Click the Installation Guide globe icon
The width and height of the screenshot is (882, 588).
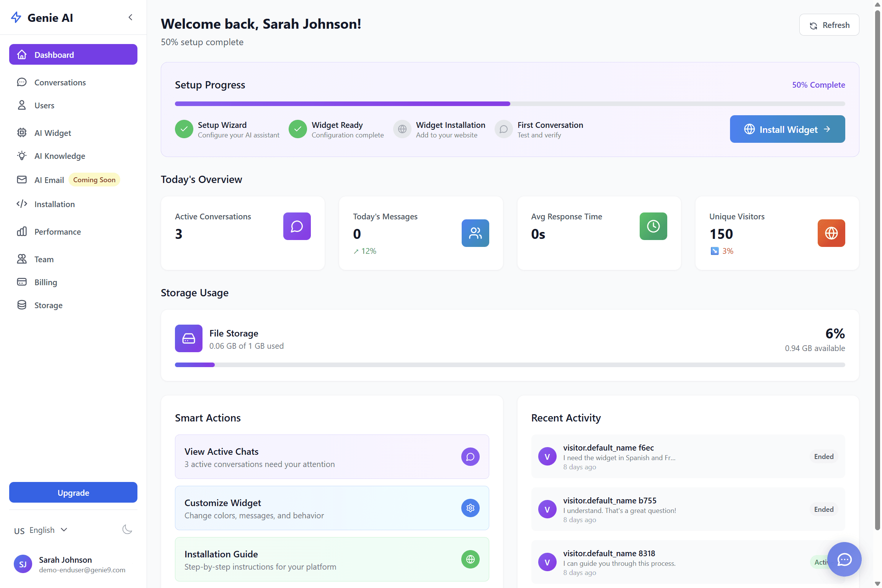pyautogui.click(x=470, y=559)
